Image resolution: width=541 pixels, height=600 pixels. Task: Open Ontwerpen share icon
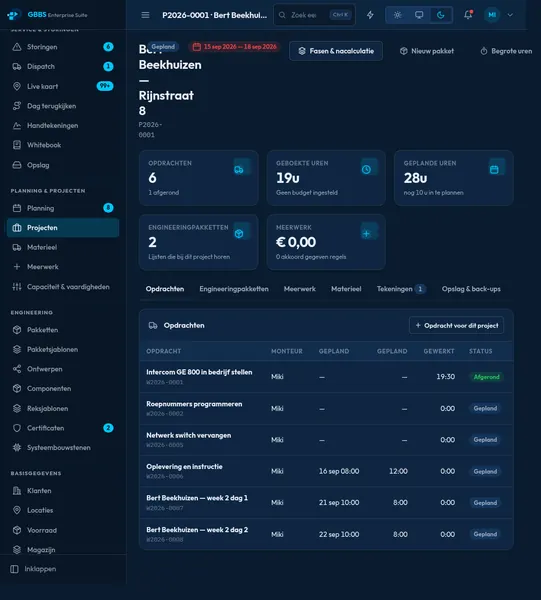point(17,369)
